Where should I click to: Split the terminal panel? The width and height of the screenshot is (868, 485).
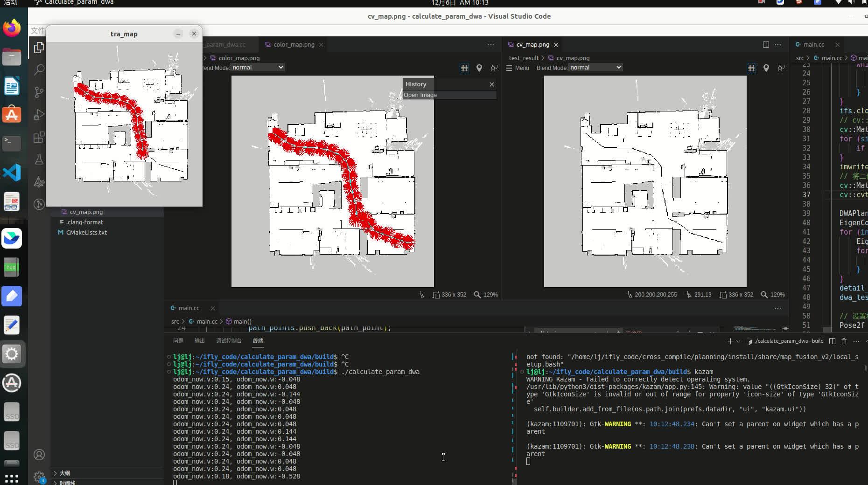[x=832, y=341]
